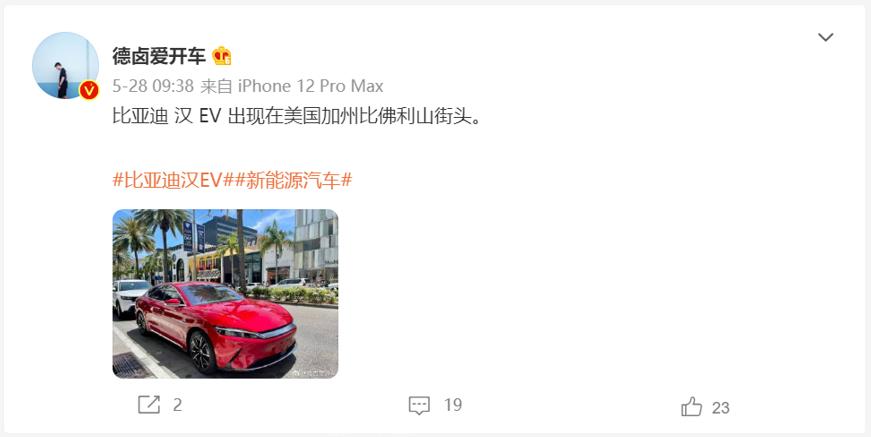Visit the 德卤爱开车 username link
Viewport: 871px width, 437px height.
[159, 56]
